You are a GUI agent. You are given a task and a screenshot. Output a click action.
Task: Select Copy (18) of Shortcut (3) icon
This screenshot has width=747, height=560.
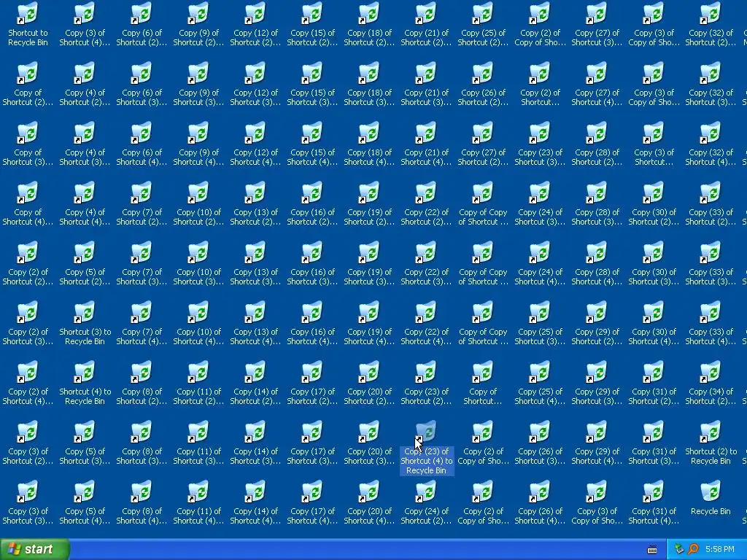[369, 85]
